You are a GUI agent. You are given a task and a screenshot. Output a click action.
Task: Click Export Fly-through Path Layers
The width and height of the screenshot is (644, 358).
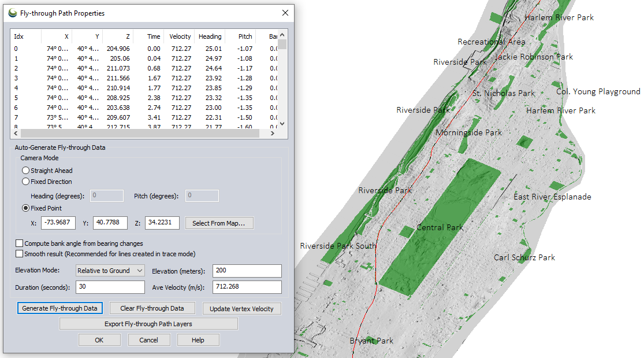(148, 324)
